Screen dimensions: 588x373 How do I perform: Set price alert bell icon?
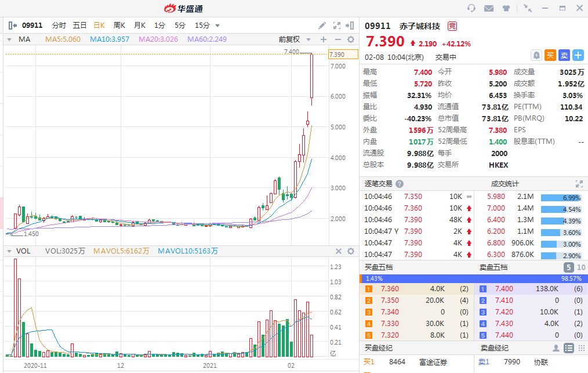pyautogui.click(x=536, y=56)
